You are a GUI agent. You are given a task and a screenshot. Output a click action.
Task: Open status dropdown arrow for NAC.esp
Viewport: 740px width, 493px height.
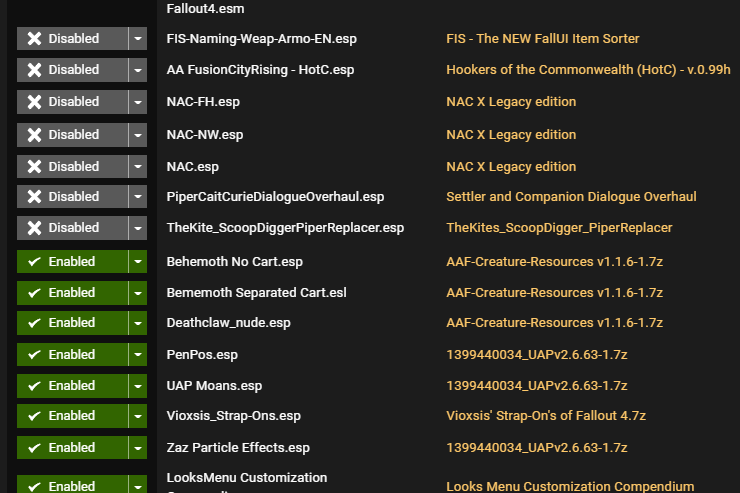click(x=138, y=167)
